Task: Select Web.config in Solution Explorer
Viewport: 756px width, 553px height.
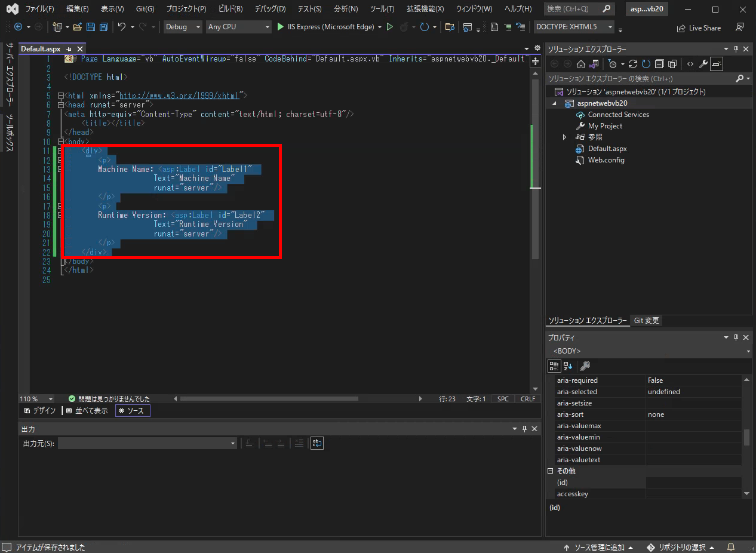Action: tap(605, 159)
